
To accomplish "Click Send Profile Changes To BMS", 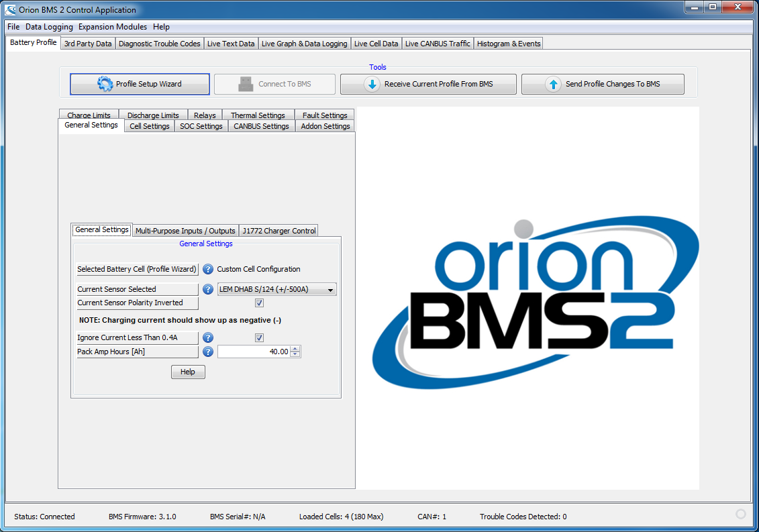I will [603, 85].
